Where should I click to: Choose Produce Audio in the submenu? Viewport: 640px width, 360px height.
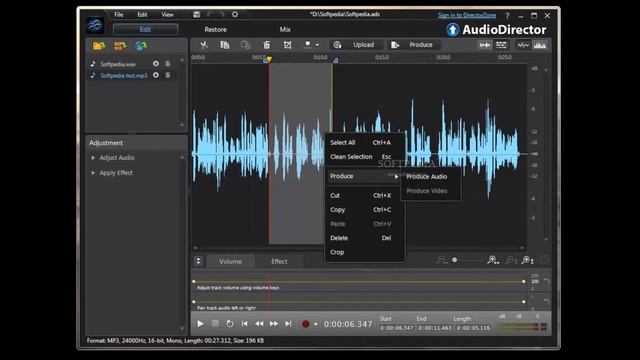point(427,177)
